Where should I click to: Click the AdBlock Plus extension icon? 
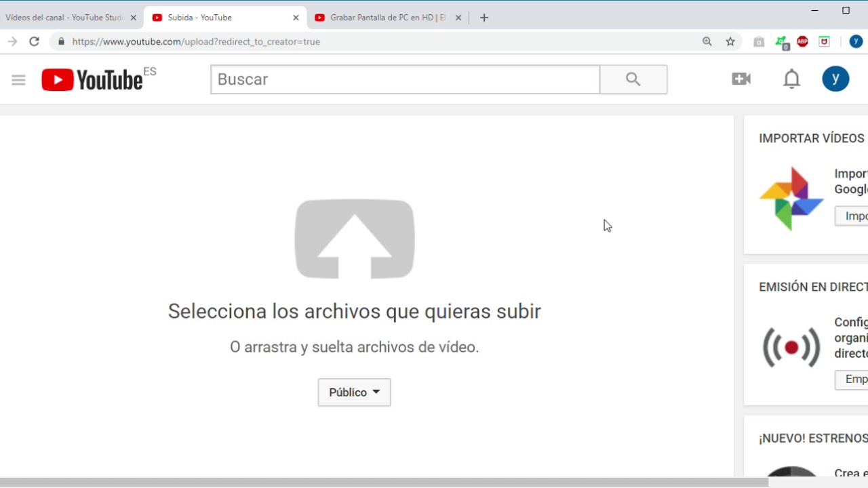(x=803, y=41)
